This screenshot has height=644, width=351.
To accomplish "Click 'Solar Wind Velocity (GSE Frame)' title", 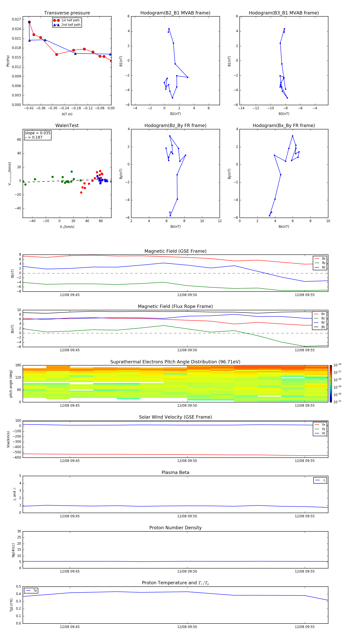I will point(175,417).
